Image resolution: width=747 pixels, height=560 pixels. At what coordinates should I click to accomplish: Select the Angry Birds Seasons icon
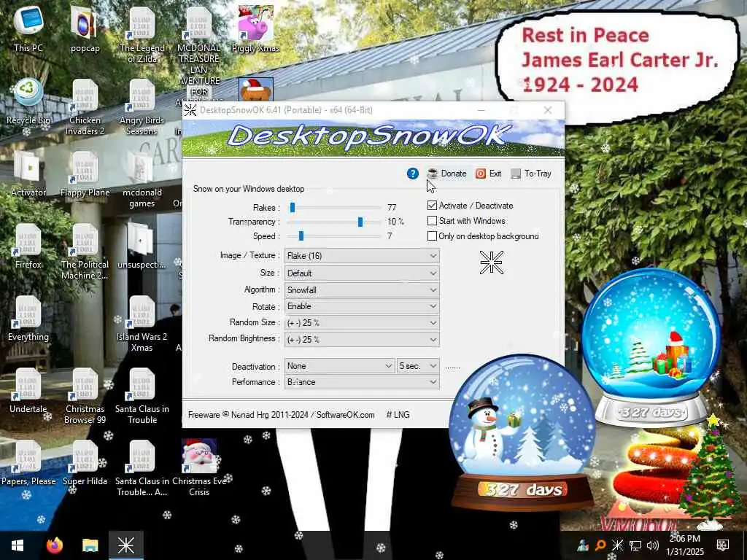coord(142,107)
